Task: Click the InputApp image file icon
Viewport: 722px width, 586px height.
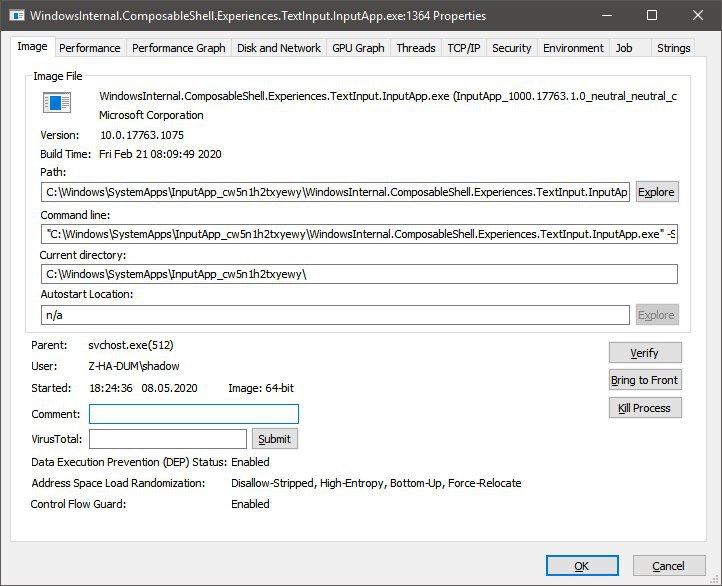Action: (57, 102)
